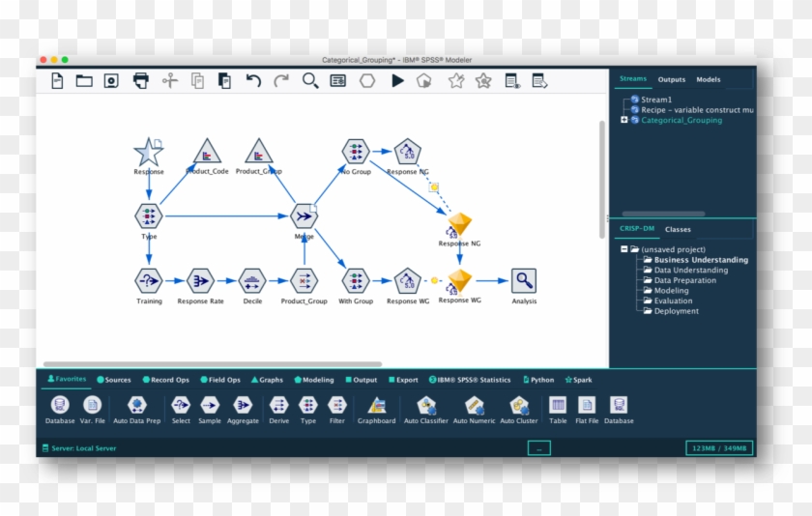Print the stream using the printer icon
This screenshot has height=516, width=812.
[140, 81]
